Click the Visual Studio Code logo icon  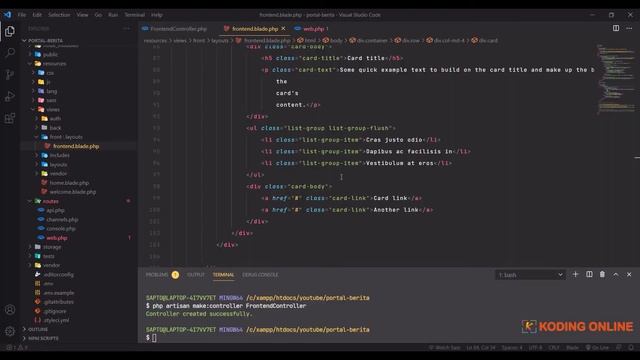[x=7, y=15]
